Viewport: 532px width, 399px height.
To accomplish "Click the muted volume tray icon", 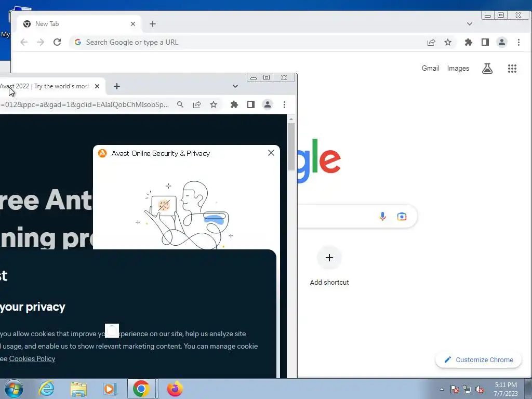I will (480, 390).
